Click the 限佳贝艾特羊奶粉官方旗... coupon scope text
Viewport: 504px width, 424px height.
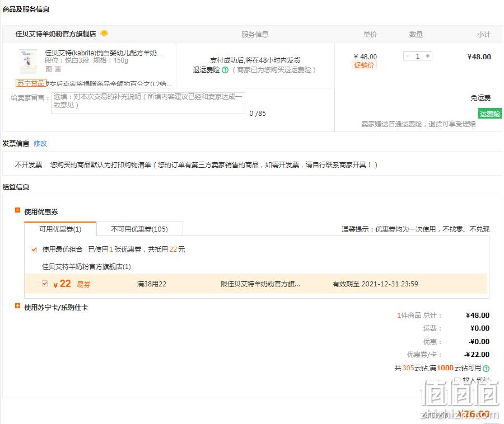pos(260,284)
